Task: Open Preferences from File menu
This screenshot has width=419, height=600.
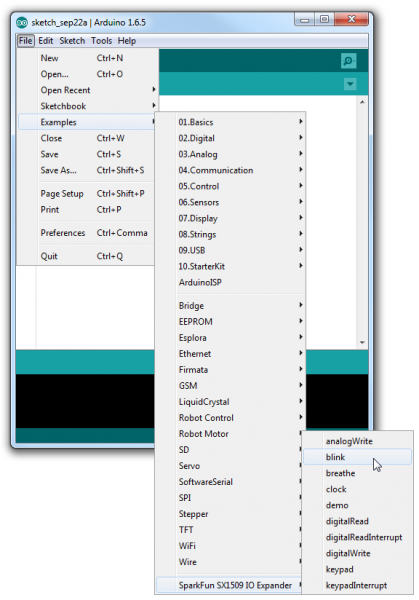Action: (x=86, y=233)
